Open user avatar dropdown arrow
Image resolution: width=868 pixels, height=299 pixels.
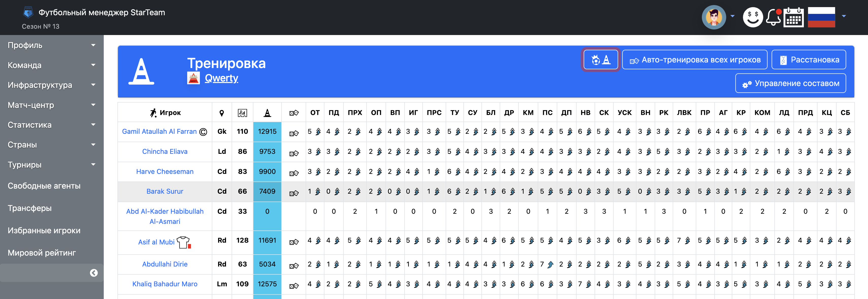click(732, 16)
